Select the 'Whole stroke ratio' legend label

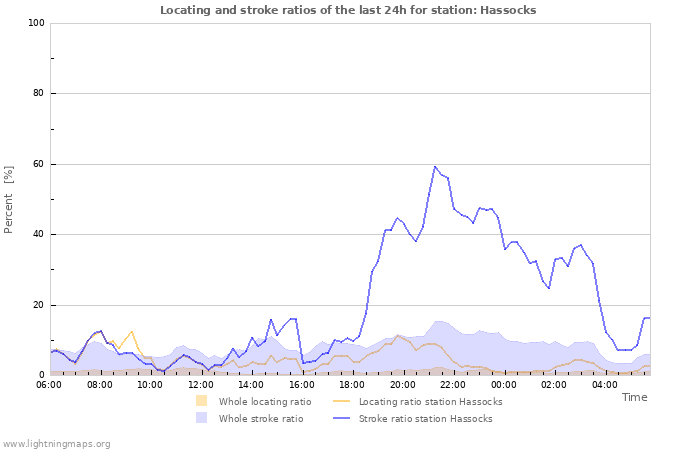261,418
